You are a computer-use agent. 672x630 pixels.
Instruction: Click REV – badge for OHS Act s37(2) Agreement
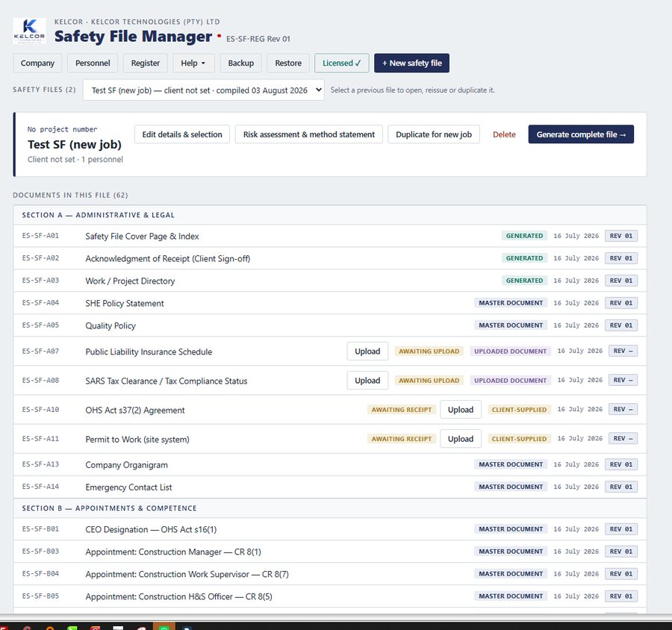(623, 409)
